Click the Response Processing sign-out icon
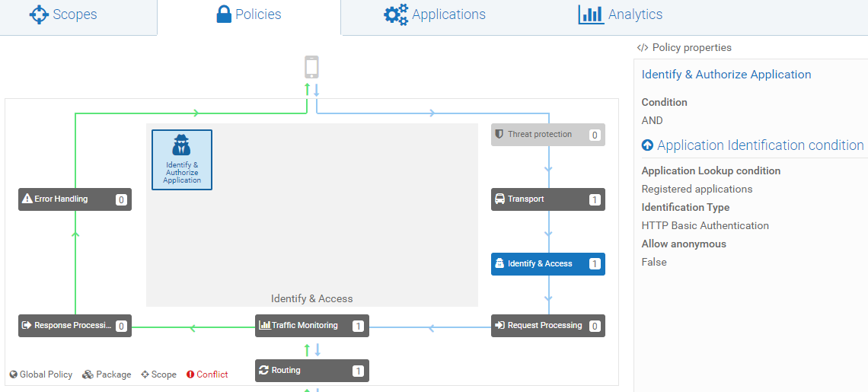The height and width of the screenshot is (392, 868). 27,325
